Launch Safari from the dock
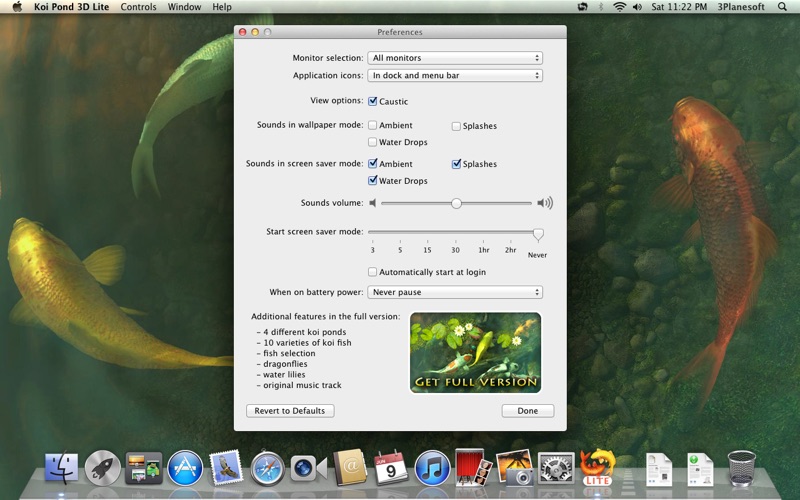 (267, 467)
